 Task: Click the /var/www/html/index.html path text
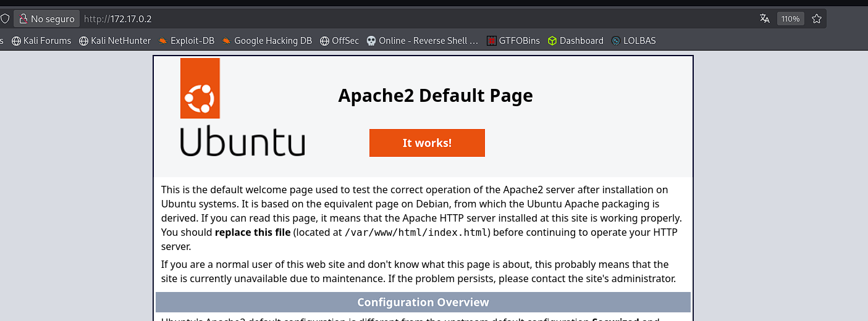click(x=417, y=233)
